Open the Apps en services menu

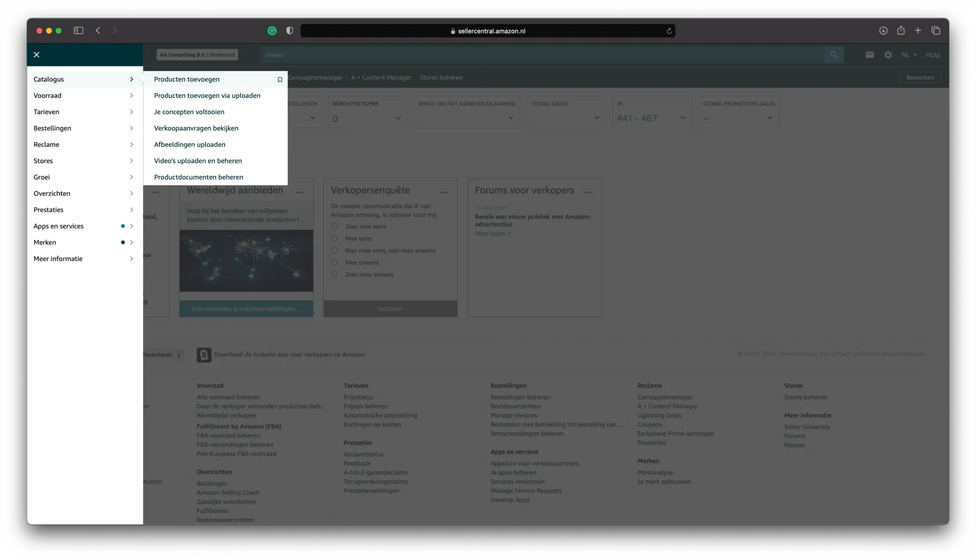coord(85,226)
